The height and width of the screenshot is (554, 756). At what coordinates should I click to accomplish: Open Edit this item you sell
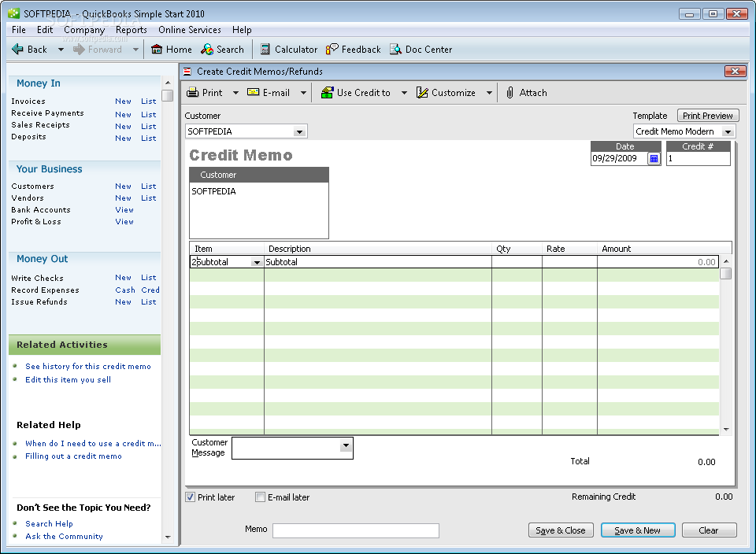(68, 379)
